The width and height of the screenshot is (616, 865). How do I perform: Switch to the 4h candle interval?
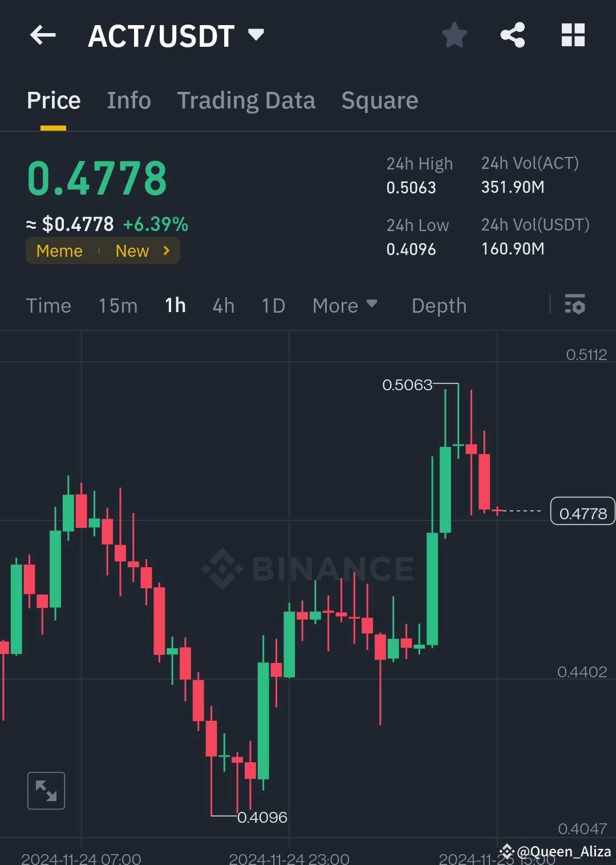(223, 306)
